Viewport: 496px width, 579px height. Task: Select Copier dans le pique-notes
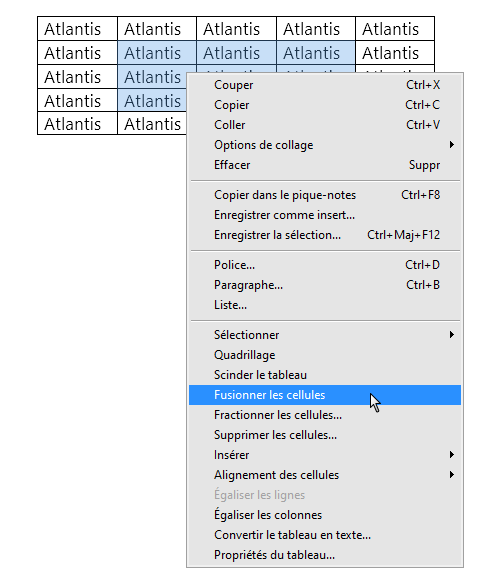click(x=325, y=195)
